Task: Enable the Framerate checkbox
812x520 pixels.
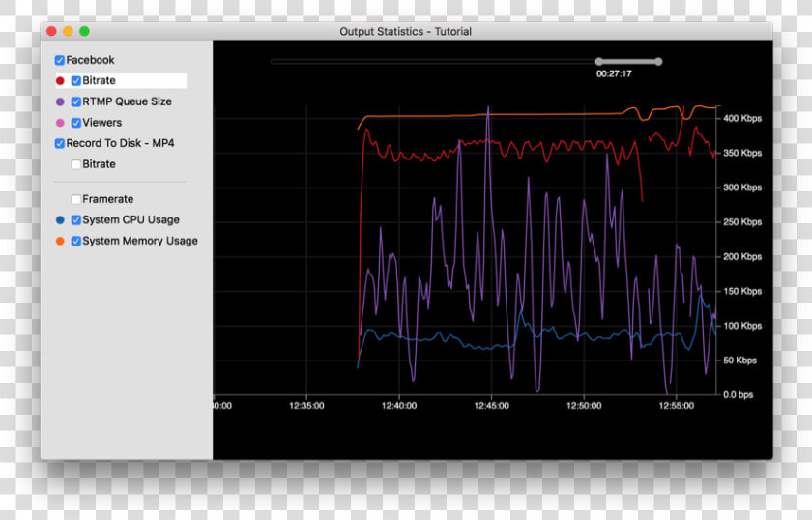Action: (x=76, y=199)
